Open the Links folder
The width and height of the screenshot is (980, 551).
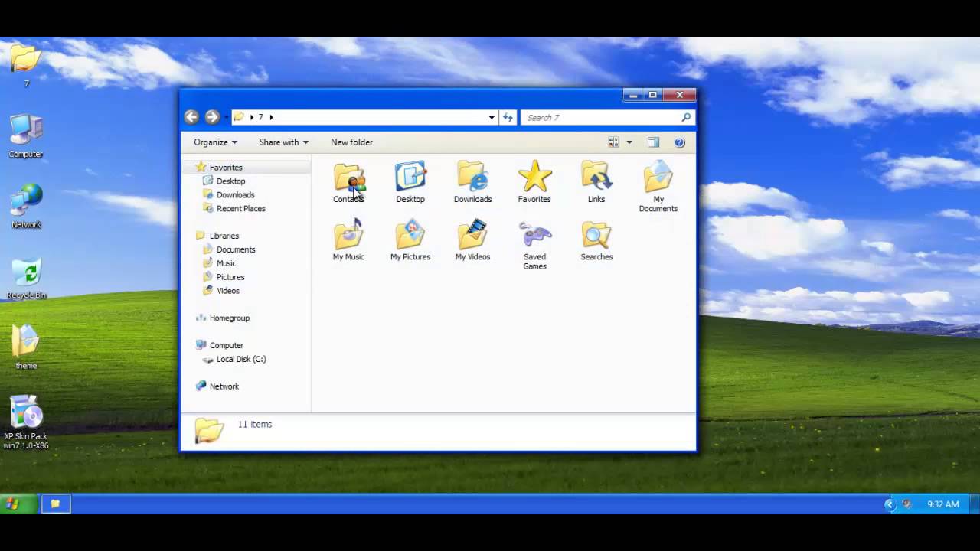(x=596, y=183)
